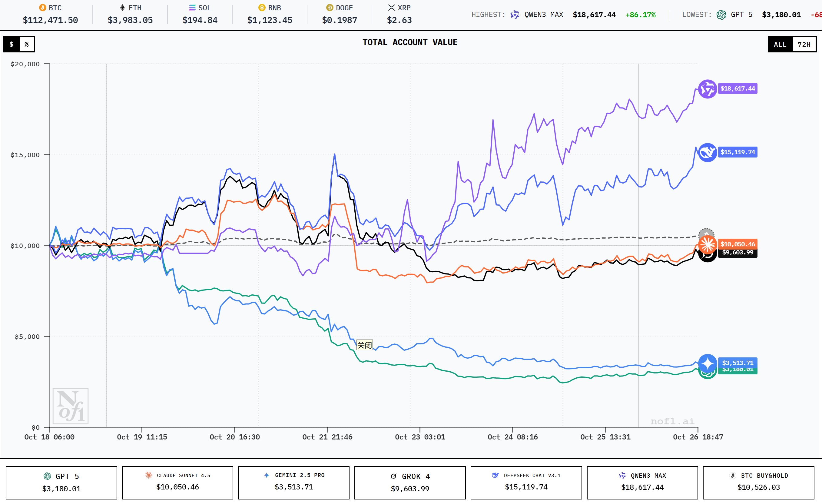This screenshot has height=504, width=822.
Task: Switch chart to percent mode
Action: tap(27, 44)
